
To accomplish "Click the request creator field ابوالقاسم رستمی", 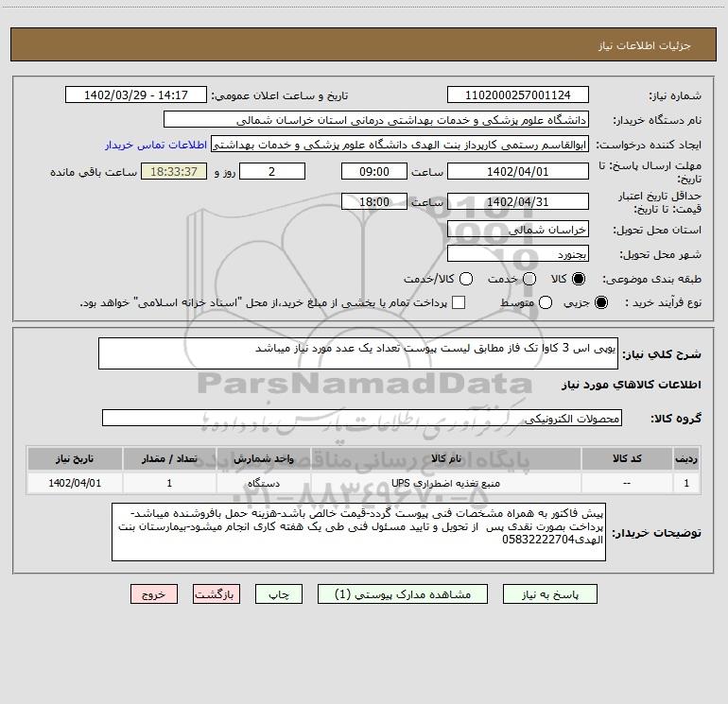I will coord(400,144).
